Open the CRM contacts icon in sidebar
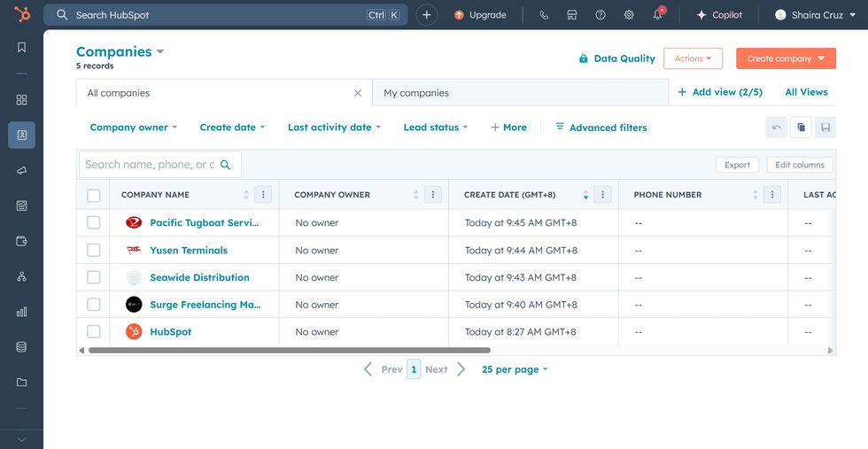The width and height of the screenshot is (868, 449). click(21, 135)
